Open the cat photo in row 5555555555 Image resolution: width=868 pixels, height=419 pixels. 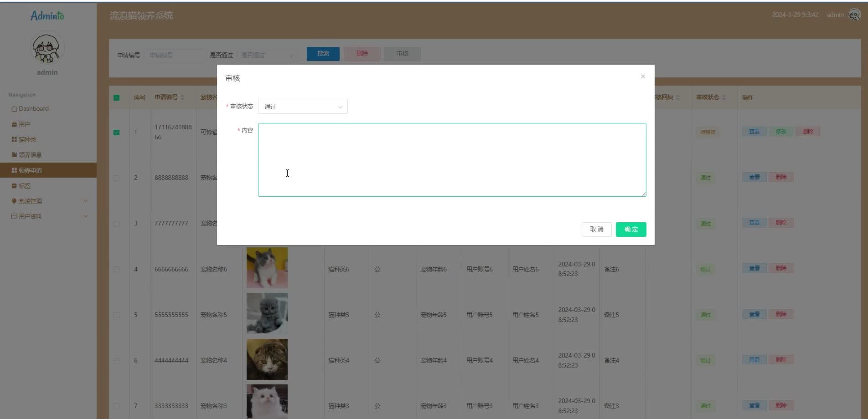267,313
